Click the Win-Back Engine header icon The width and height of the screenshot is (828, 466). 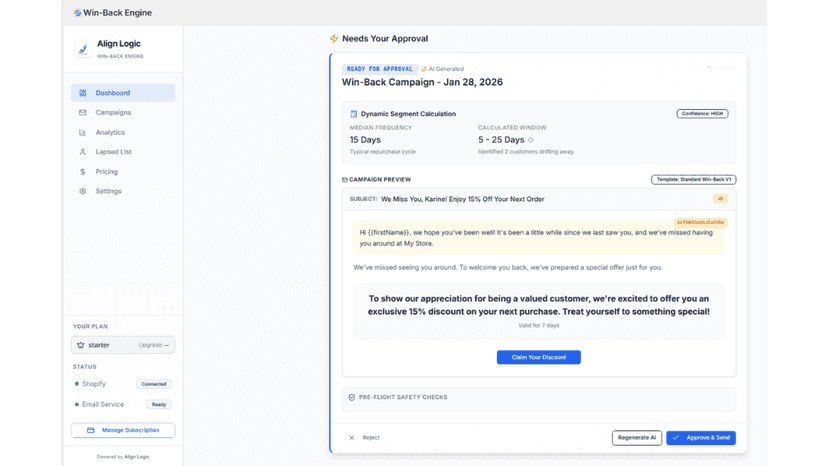(78, 13)
